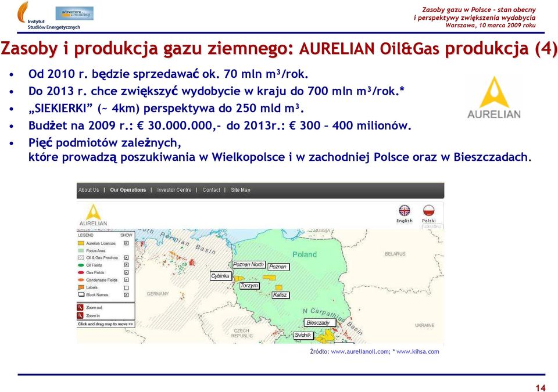Image resolution: width=558 pixels, height=392 pixels.
Task: Click the 'Budżet na 2009 r.' bullet line
Action: click(x=220, y=125)
